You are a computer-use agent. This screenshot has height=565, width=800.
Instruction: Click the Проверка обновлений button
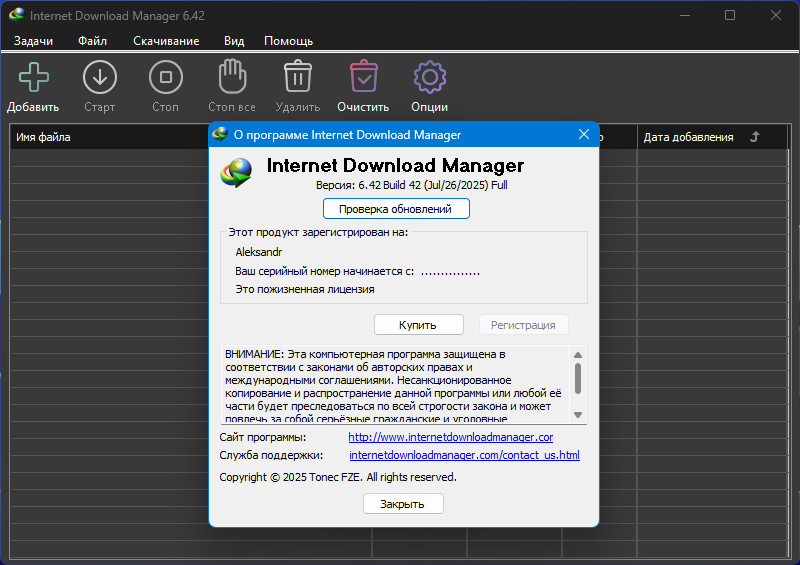coord(396,209)
